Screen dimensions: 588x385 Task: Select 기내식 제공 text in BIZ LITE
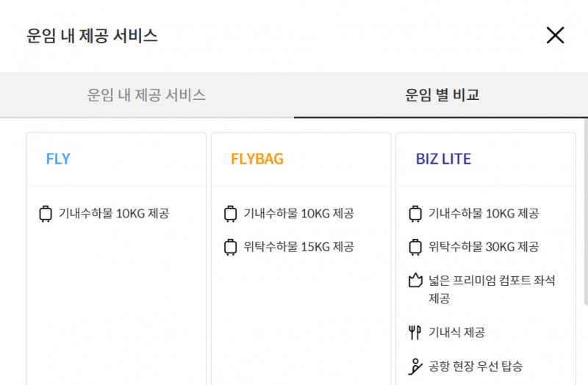point(456,332)
